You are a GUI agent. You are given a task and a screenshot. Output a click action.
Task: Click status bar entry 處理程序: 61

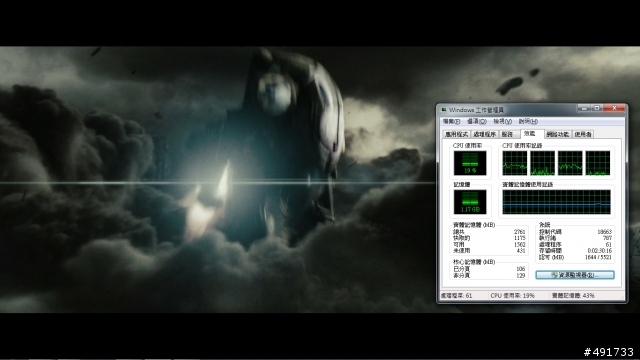point(456,296)
